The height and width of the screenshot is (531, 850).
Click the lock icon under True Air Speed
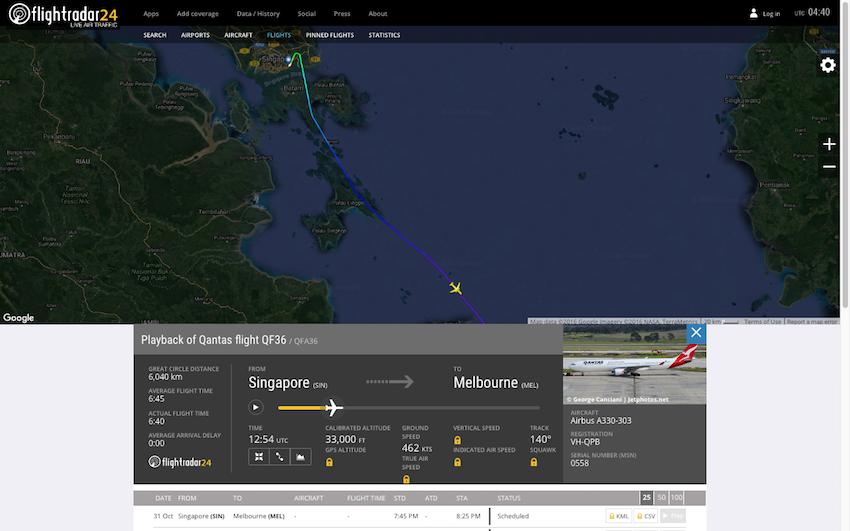tap(406, 480)
